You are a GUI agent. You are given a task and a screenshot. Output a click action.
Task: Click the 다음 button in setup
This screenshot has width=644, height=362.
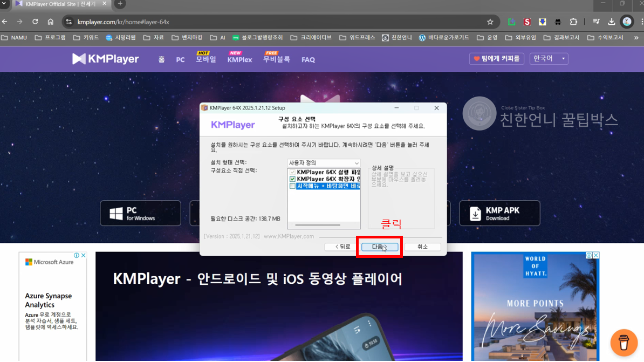[380, 247]
